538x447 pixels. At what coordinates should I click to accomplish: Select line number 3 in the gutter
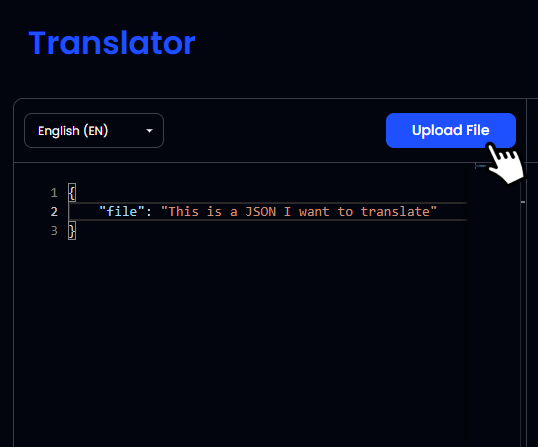click(x=54, y=231)
